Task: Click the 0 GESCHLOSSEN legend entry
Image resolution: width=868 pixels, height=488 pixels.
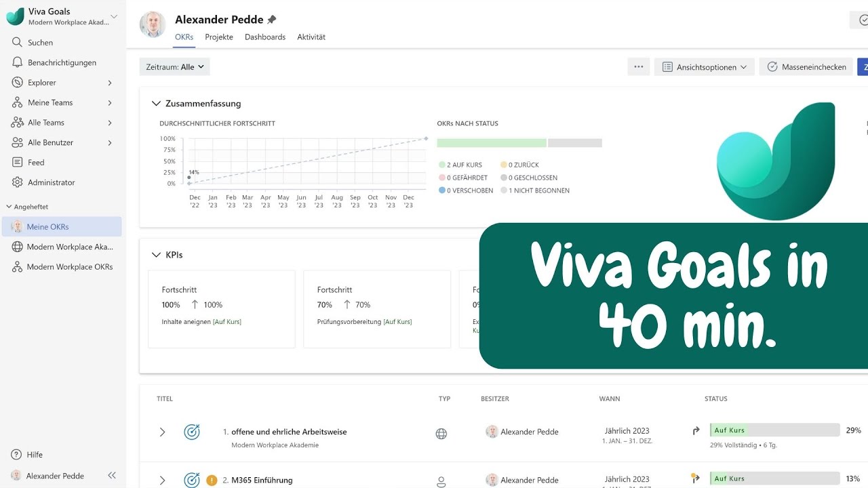Action: [528, 178]
